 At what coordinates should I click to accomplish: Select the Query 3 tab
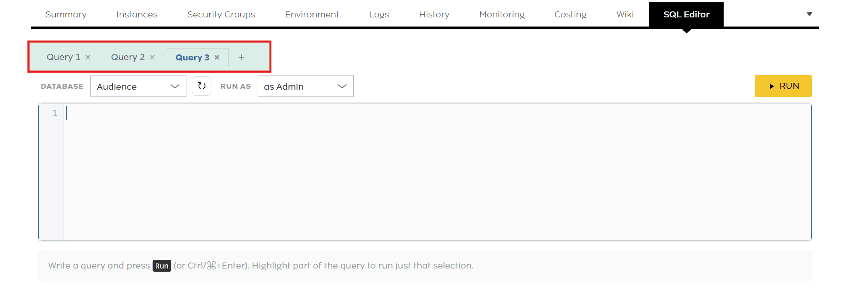pos(192,57)
